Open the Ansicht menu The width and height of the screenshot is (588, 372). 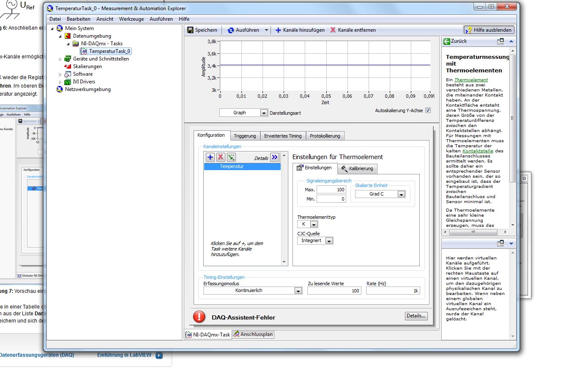pyautogui.click(x=105, y=19)
